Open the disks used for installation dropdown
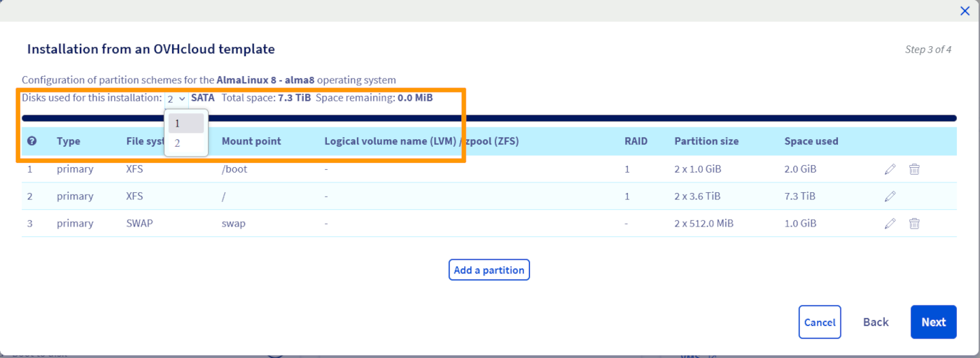980x358 pixels. click(x=176, y=99)
